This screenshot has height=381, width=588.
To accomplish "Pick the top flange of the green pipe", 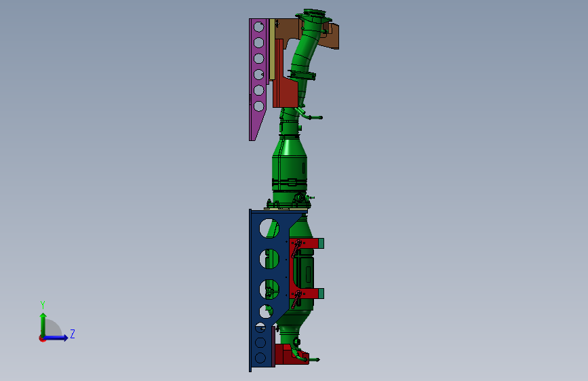I will pos(313,16).
